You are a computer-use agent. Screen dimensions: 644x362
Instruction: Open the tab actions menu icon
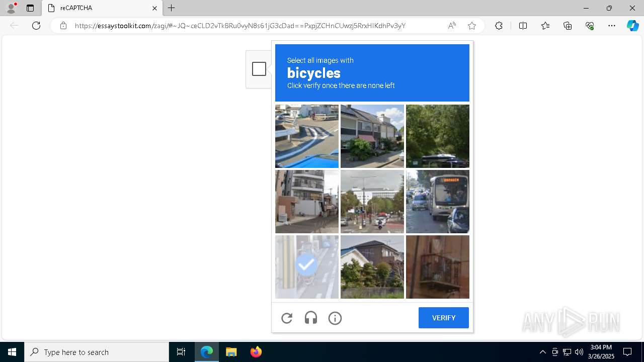[30, 8]
